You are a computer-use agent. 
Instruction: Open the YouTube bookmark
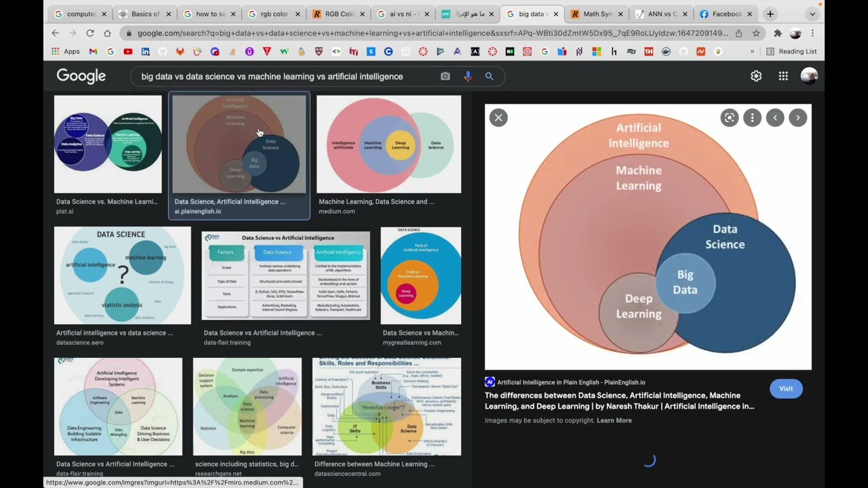coord(128,52)
